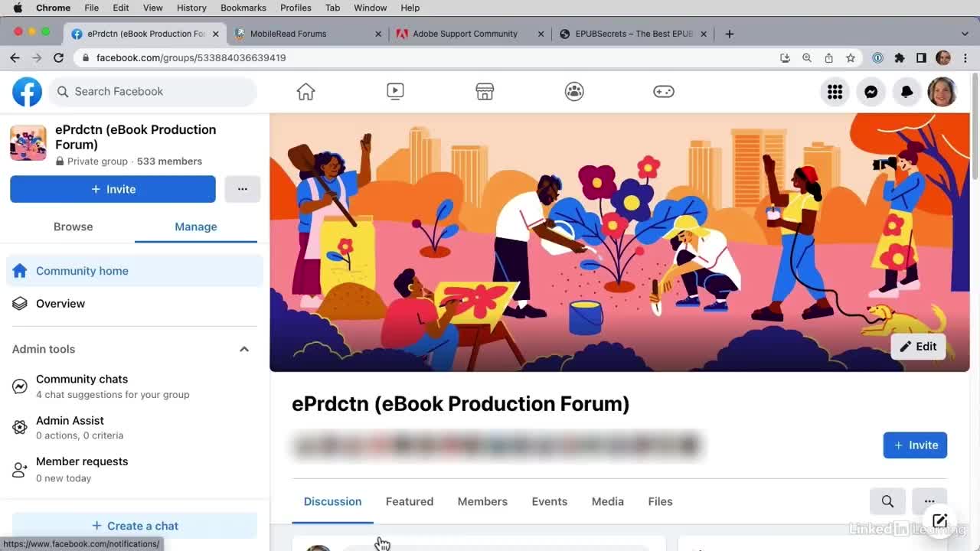Open the Marketplace icon

click(485, 92)
